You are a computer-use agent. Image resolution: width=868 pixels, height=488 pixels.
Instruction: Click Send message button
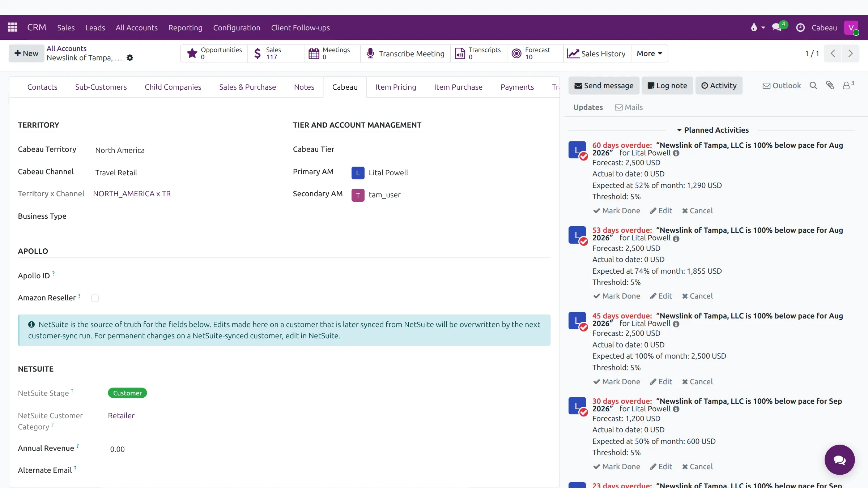(604, 86)
